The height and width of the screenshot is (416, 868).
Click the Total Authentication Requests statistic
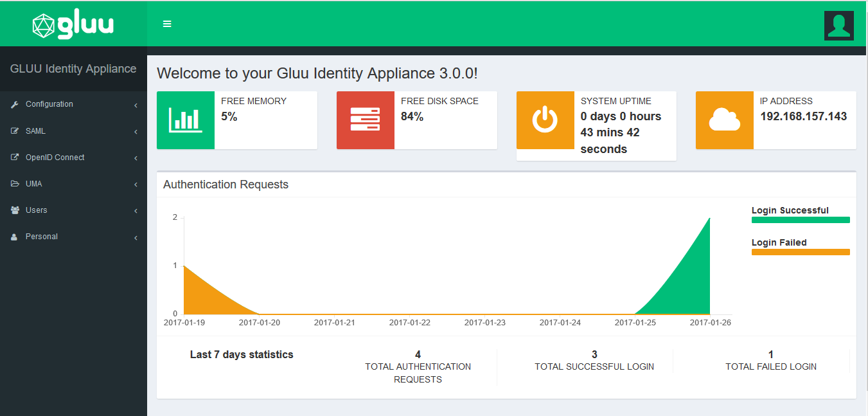pos(418,366)
